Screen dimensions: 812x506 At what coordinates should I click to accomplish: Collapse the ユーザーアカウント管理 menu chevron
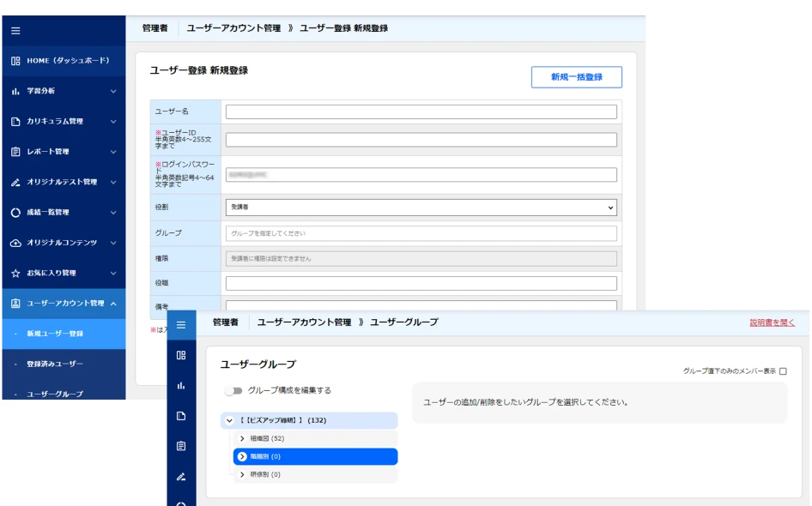point(113,304)
